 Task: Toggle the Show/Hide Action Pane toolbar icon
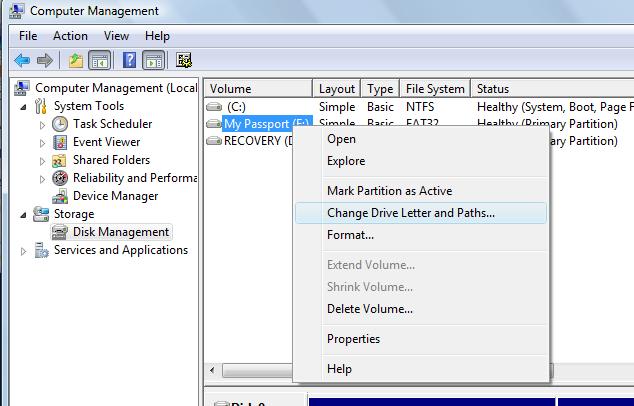pos(154,61)
